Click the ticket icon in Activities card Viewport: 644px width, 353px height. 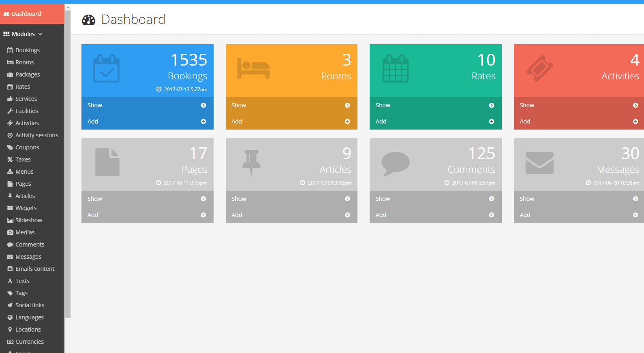pos(539,68)
